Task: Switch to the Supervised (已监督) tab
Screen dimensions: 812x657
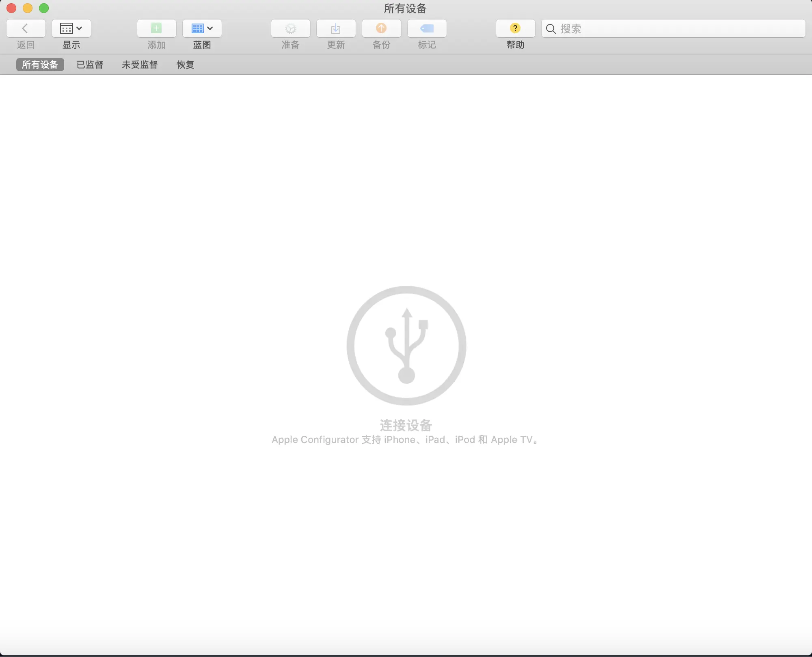Action: [90, 65]
